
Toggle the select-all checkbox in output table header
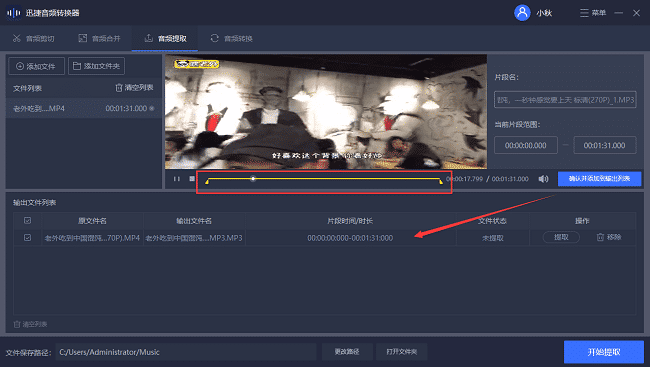27,221
